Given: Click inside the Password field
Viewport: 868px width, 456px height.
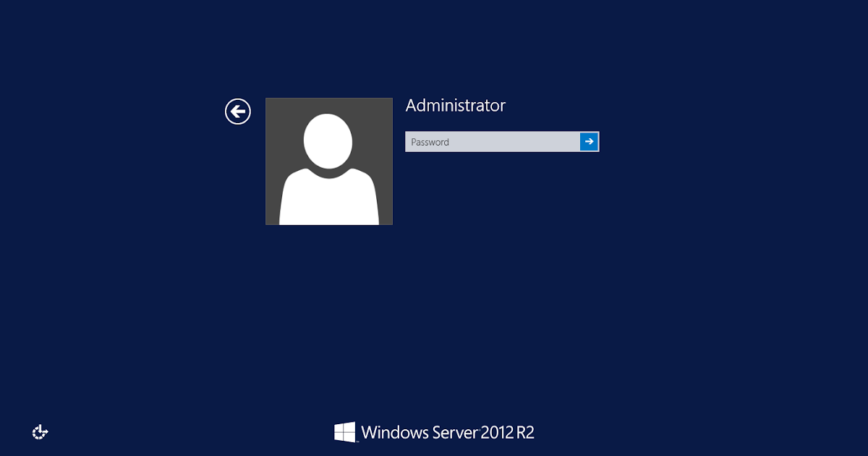Looking at the screenshot, I should (x=492, y=141).
